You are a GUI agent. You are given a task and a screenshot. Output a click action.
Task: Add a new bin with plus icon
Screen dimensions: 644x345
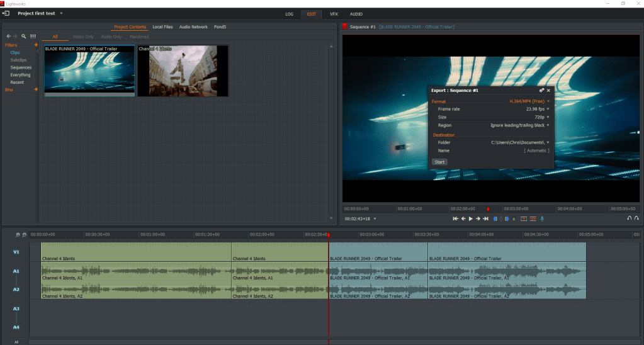[36, 89]
